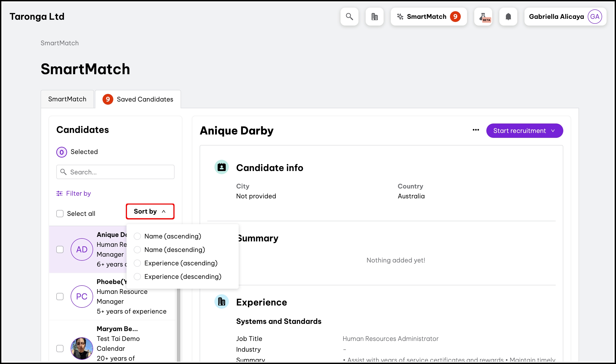Click Maryam's profile photo thumbnail
616x364 pixels.
click(x=82, y=348)
